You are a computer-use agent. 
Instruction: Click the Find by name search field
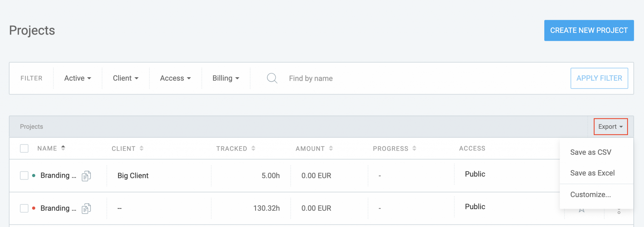311,78
